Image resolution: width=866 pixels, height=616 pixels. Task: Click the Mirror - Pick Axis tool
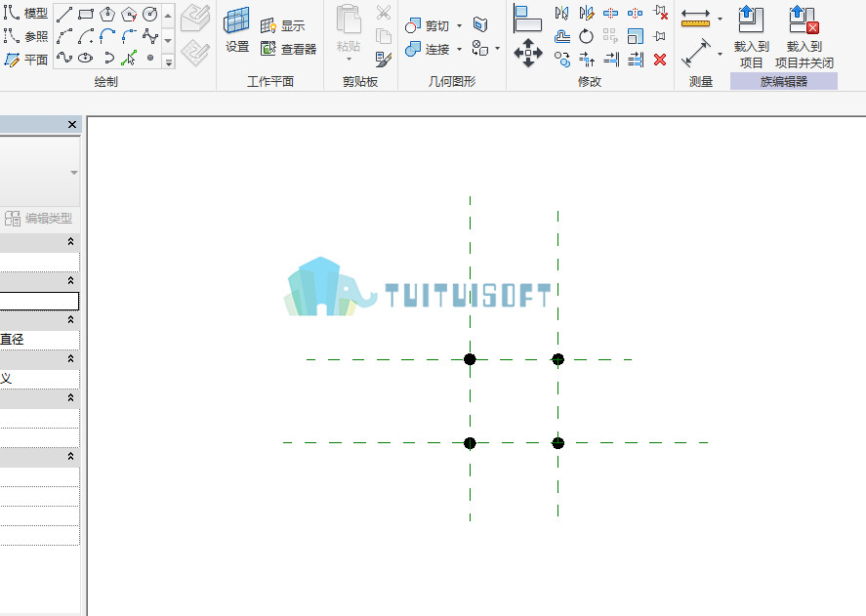point(561,13)
